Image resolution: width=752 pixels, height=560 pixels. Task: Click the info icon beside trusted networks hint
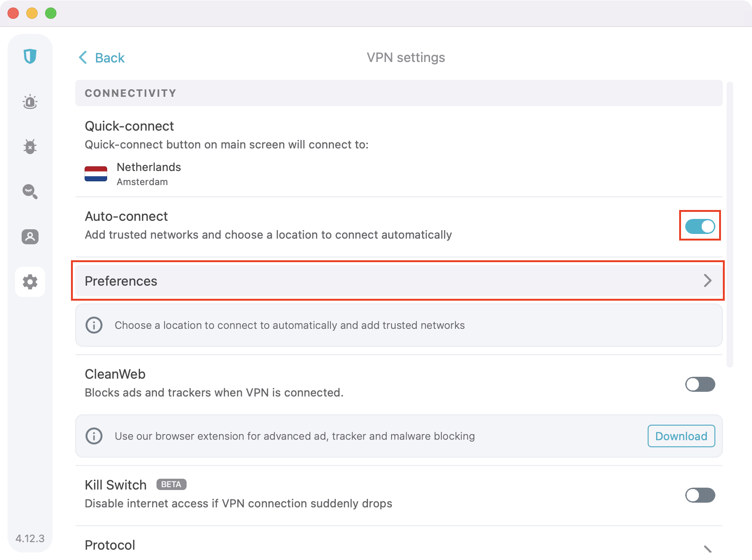[x=94, y=325]
